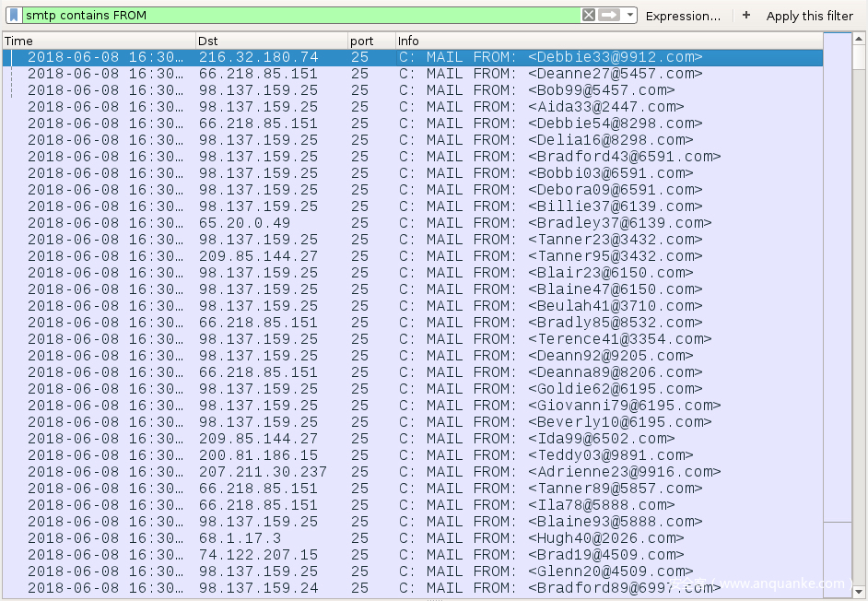Click the Apply this filter button
This screenshot has height=601, width=868.
coord(809,16)
